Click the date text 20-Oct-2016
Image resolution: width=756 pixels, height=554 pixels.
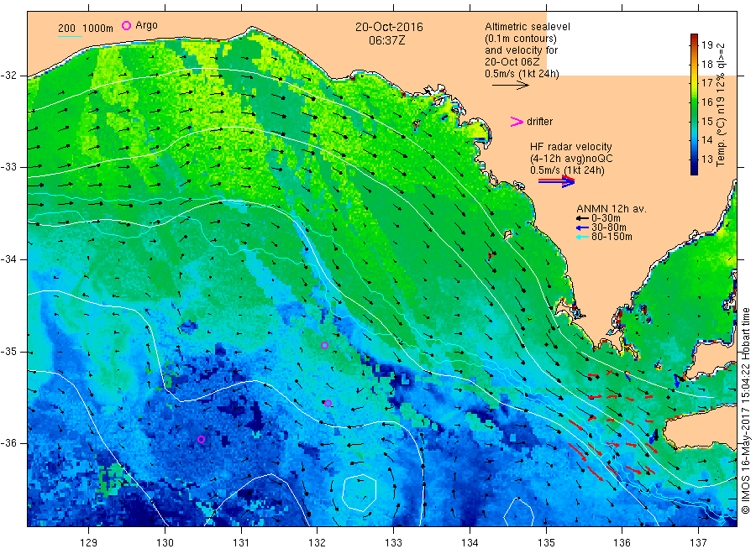pos(389,27)
